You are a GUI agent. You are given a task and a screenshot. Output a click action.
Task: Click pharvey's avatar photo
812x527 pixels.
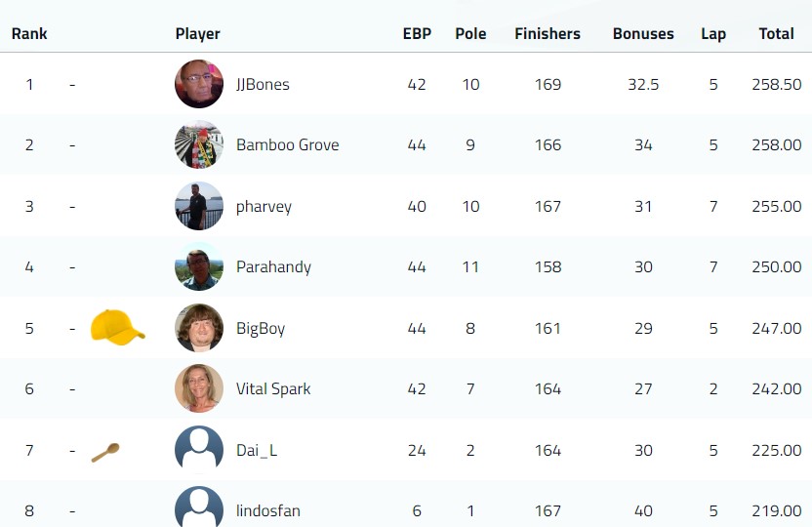point(199,206)
